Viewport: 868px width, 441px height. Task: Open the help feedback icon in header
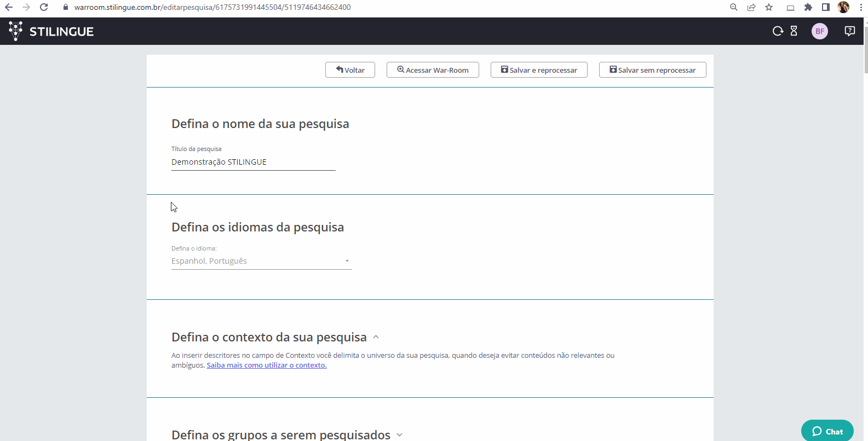tap(849, 31)
